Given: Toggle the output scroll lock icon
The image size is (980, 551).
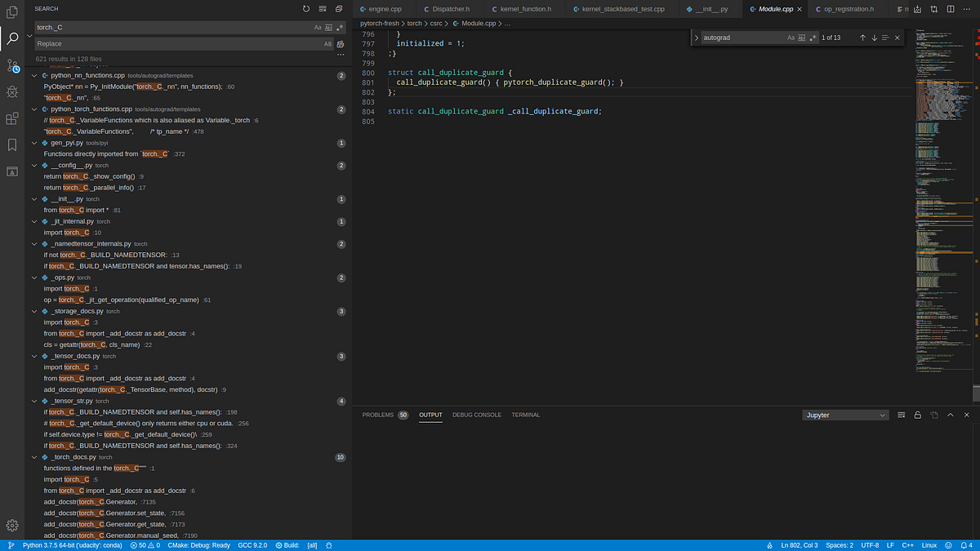Looking at the screenshot, I should coord(917,415).
